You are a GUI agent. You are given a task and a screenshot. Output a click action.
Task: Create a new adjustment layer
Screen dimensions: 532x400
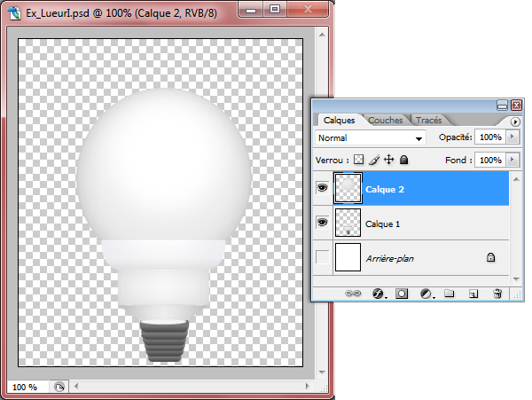pyautogui.click(x=426, y=293)
